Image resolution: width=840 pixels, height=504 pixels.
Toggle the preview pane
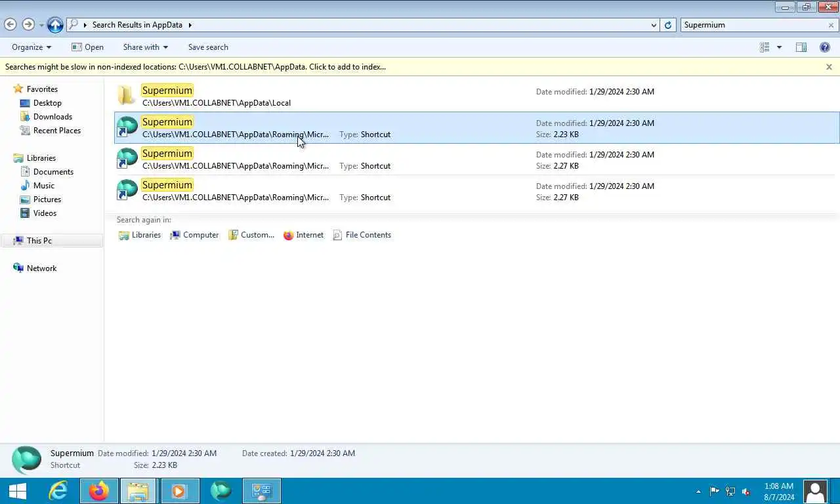click(x=801, y=47)
